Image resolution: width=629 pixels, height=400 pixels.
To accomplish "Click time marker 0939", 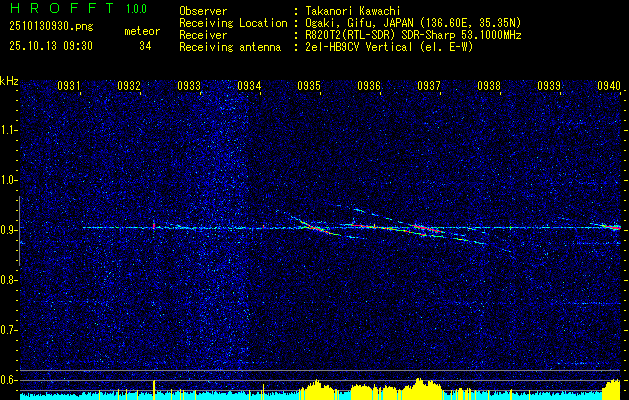I will (549, 86).
